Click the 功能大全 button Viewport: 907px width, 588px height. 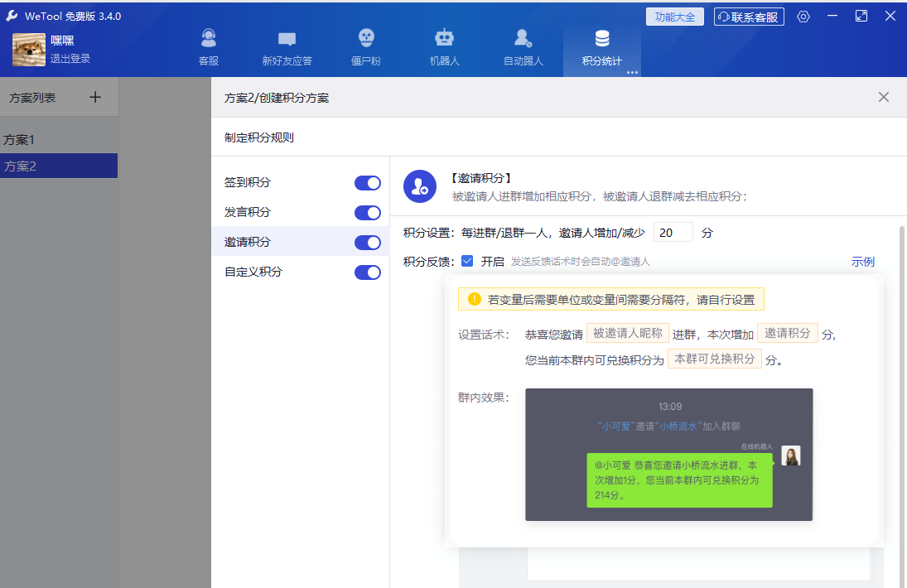(x=674, y=17)
